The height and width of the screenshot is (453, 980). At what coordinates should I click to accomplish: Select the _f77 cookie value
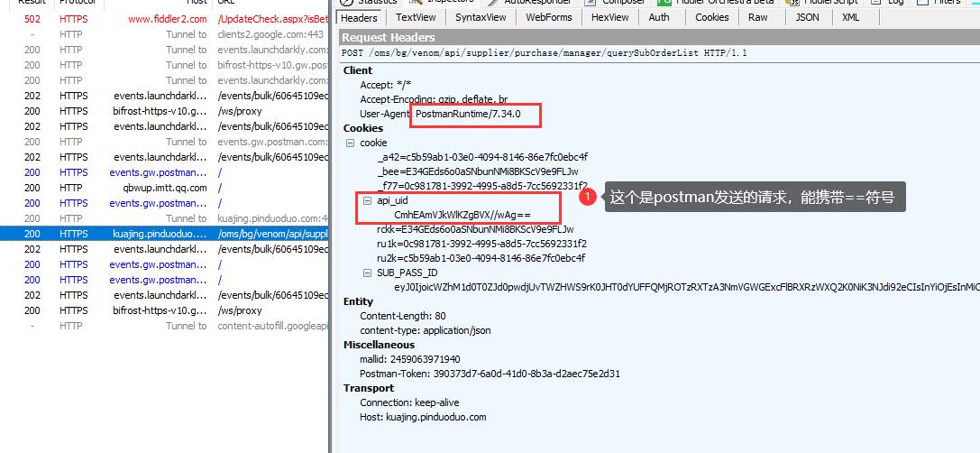(481, 186)
